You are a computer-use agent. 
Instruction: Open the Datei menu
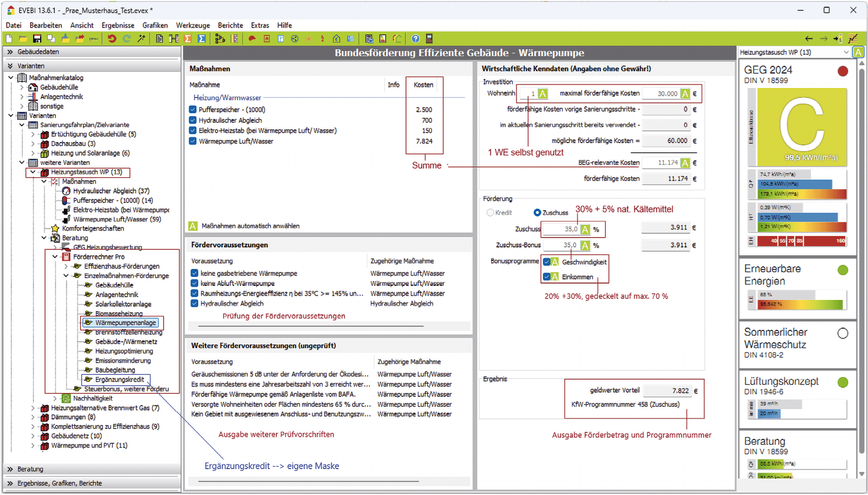14,25
